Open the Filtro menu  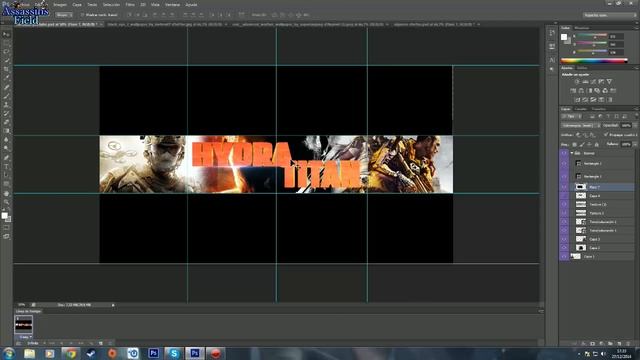(x=130, y=4)
